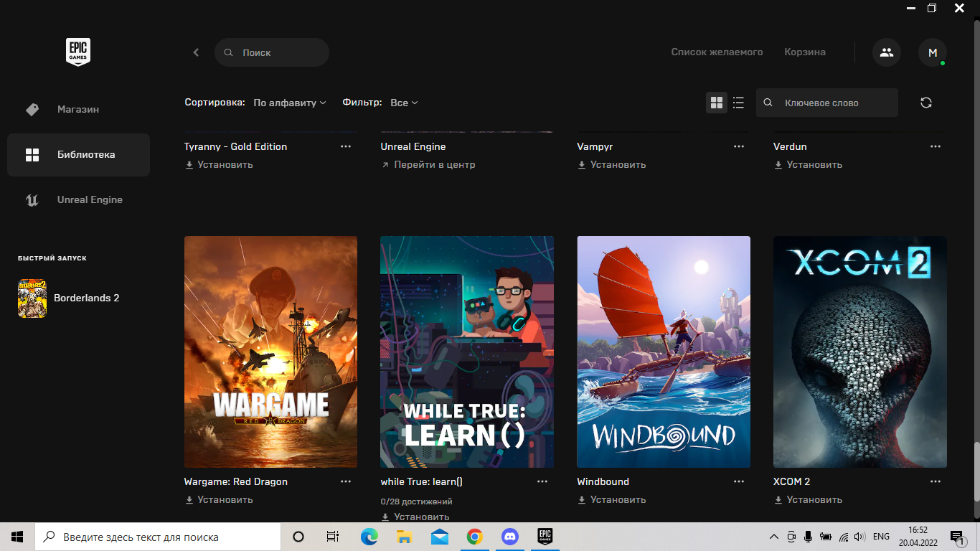Open the Vampyr options menu
The height and width of the screenshot is (551, 980).
click(x=739, y=146)
